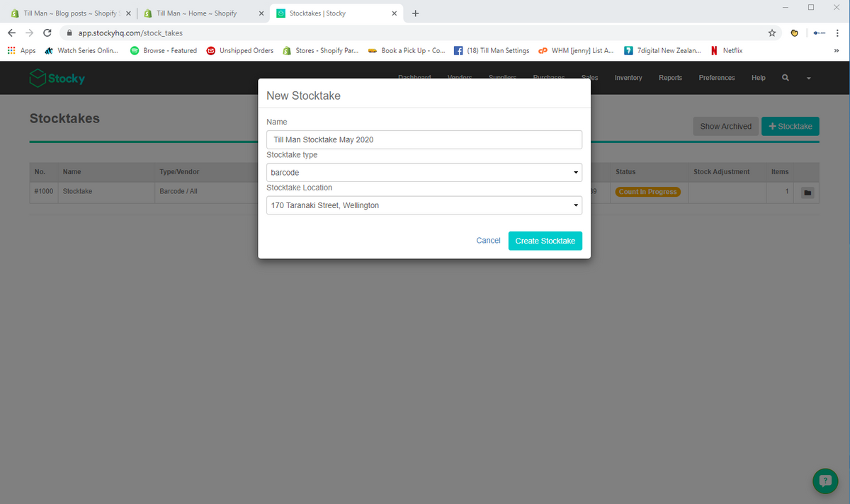Open the Reports menu item
The width and height of the screenshot is (850, 504).
click(x=670, y=78)
